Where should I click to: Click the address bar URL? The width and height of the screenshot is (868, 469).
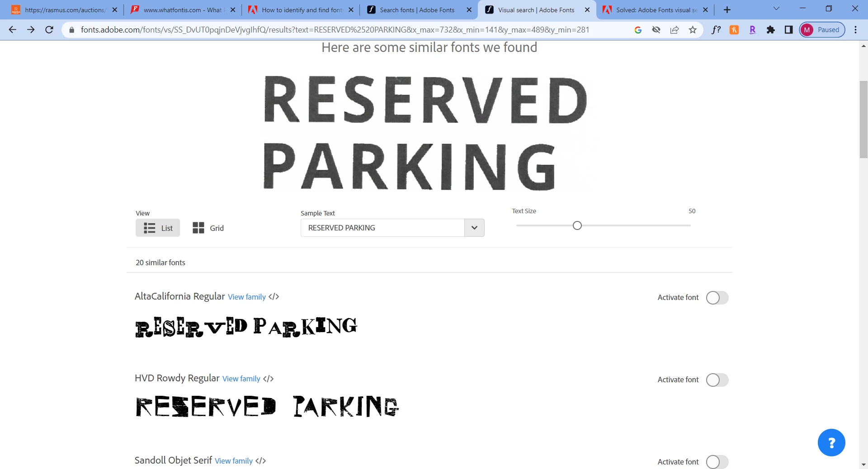point(335,30)
